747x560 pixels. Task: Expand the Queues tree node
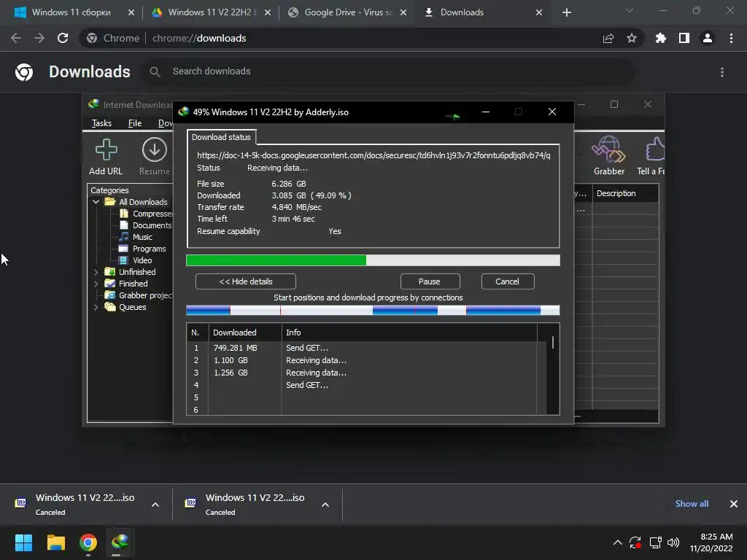tap(96, 307)
